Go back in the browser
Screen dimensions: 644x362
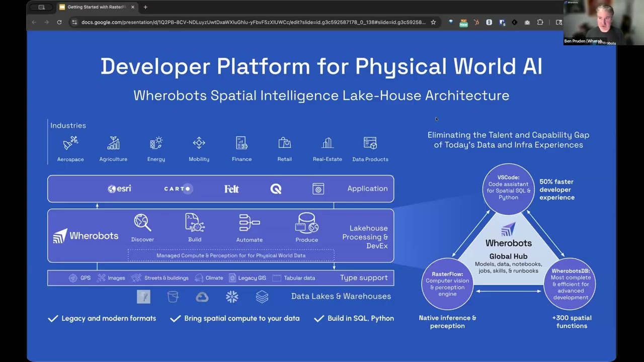34,22
